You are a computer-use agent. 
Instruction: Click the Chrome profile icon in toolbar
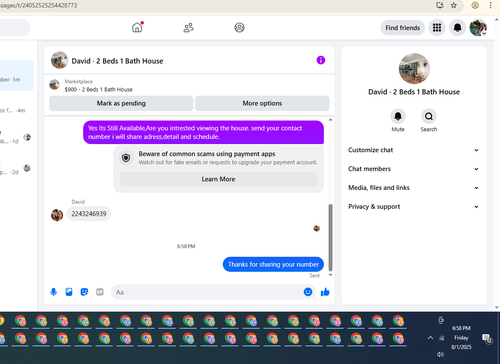tap(475, 5)
